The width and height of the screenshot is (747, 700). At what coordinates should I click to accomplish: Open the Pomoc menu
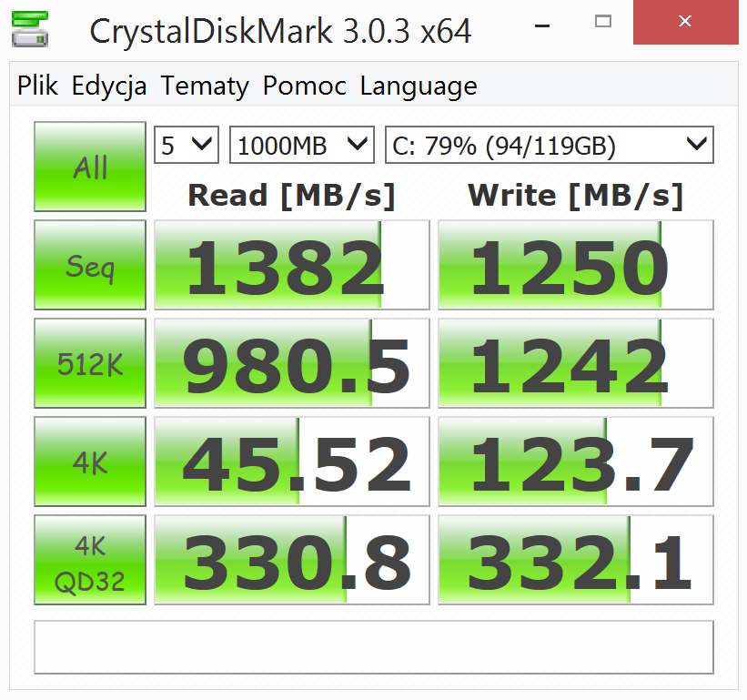click(x=305, y=86)
